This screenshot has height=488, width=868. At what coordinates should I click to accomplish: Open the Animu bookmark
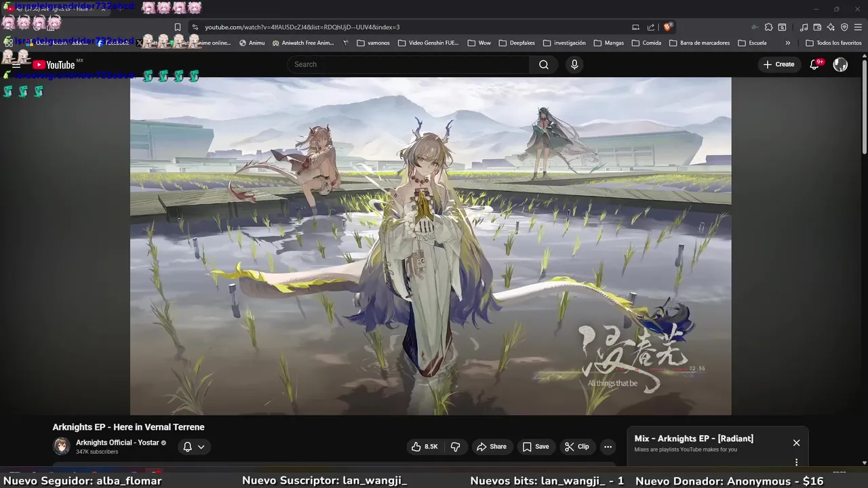pos(252,43)
